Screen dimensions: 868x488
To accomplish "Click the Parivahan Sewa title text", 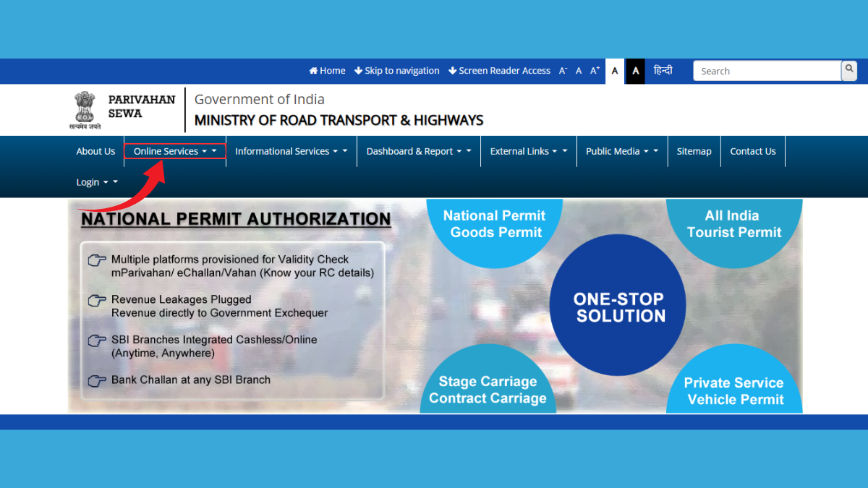I will click(x=142, y=106).
